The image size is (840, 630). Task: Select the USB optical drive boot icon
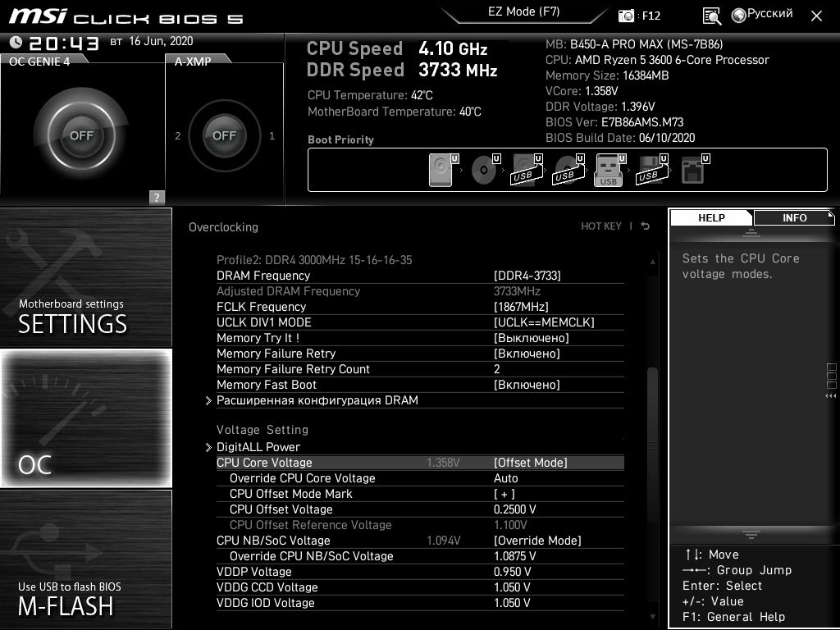pos(569,170)
